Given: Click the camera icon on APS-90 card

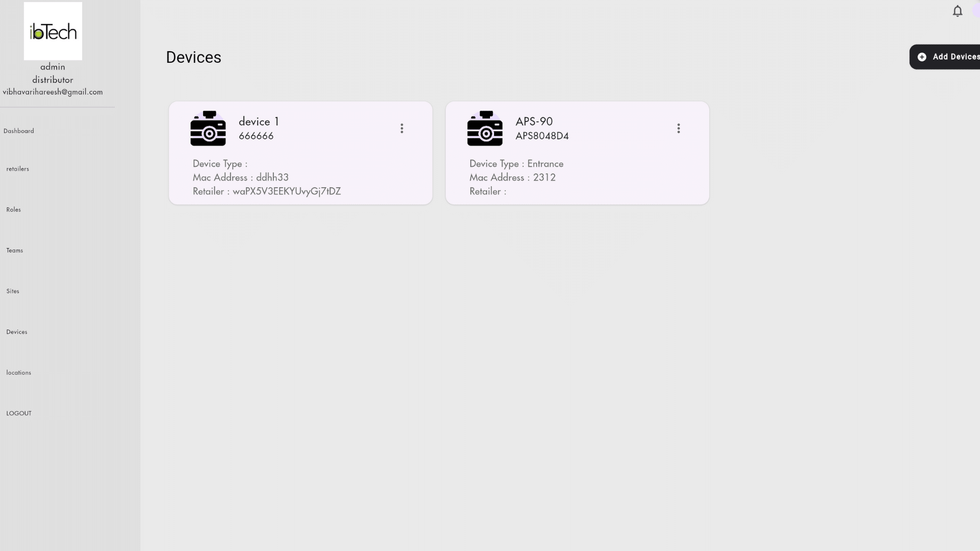Looking at the screenshot, I should click(484, 129).
